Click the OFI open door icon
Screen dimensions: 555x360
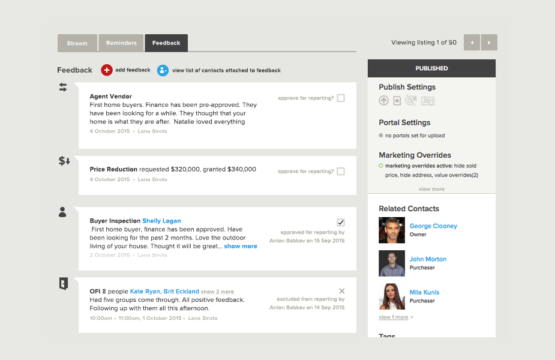63,284
